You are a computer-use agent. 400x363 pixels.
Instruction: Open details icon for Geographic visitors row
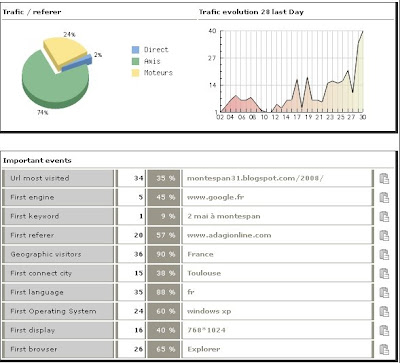coord(384,254)
